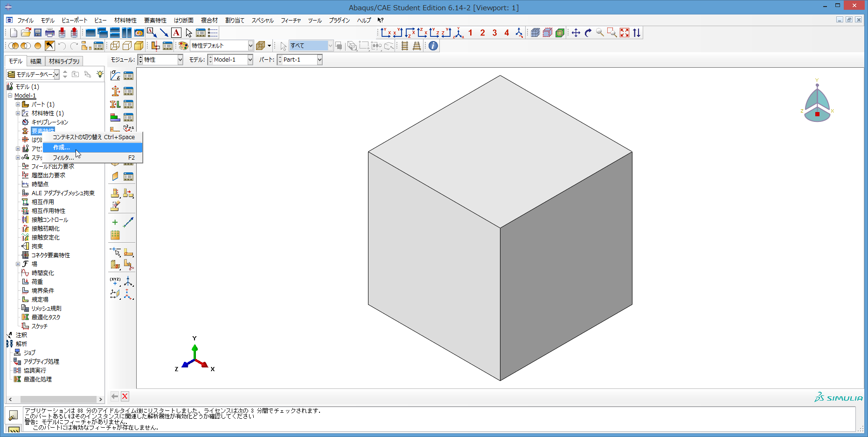Click the auto-fit view icon
The width and height of the screenshot is (868, 437).
625,33
